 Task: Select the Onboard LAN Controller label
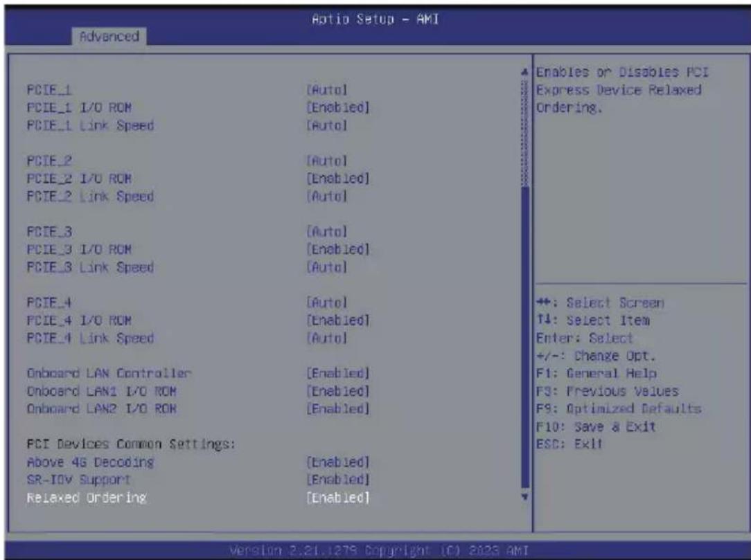point(109,373)
